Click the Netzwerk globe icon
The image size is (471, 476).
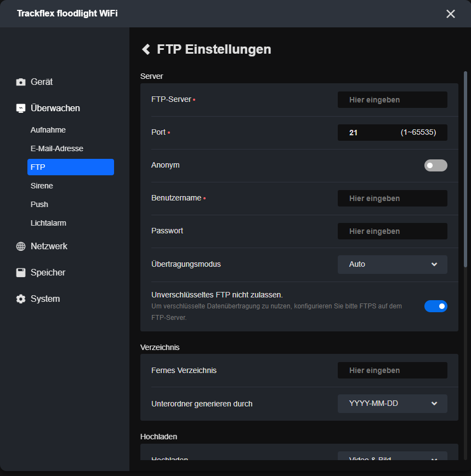click(21, 246)
